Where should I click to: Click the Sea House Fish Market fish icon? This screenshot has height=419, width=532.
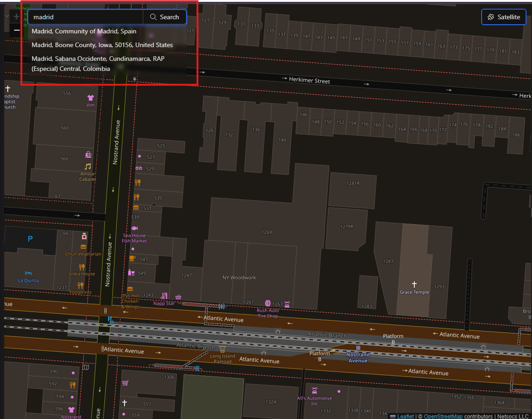(x=134, y=228)
